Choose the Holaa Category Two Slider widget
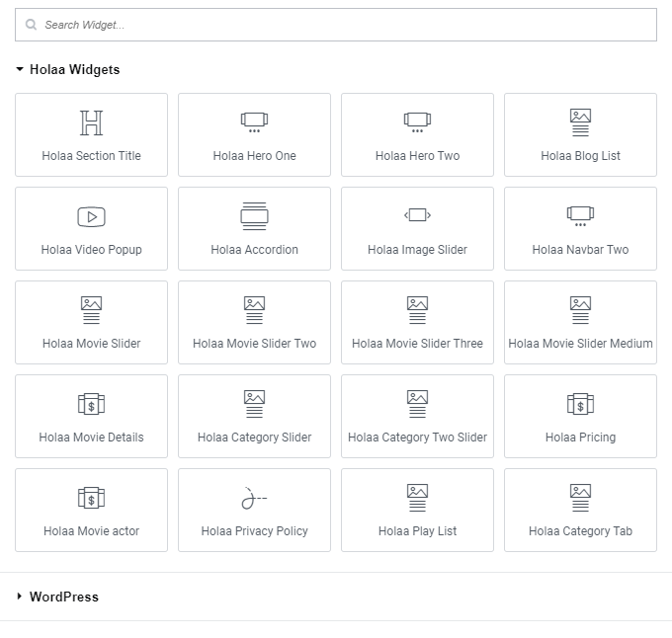This screenshot has width=672, height=638. click(417, 417)
